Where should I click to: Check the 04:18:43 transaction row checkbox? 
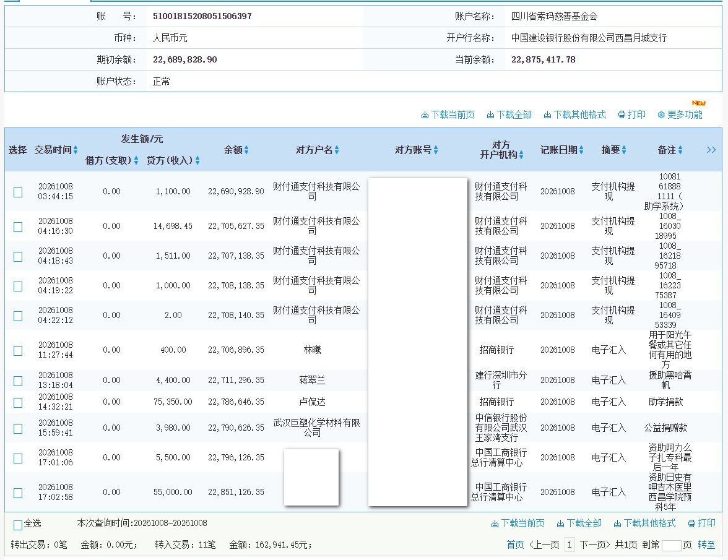click(18, 257)
